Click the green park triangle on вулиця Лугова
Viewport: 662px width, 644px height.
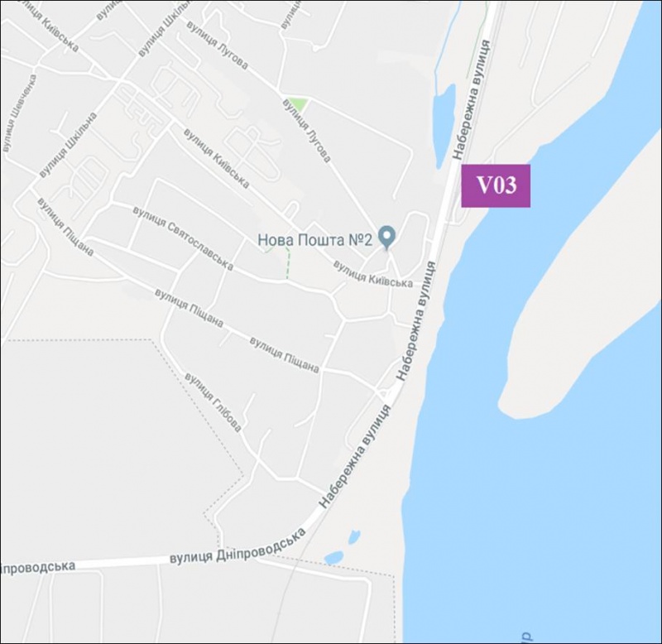click(x=299, y=104)
